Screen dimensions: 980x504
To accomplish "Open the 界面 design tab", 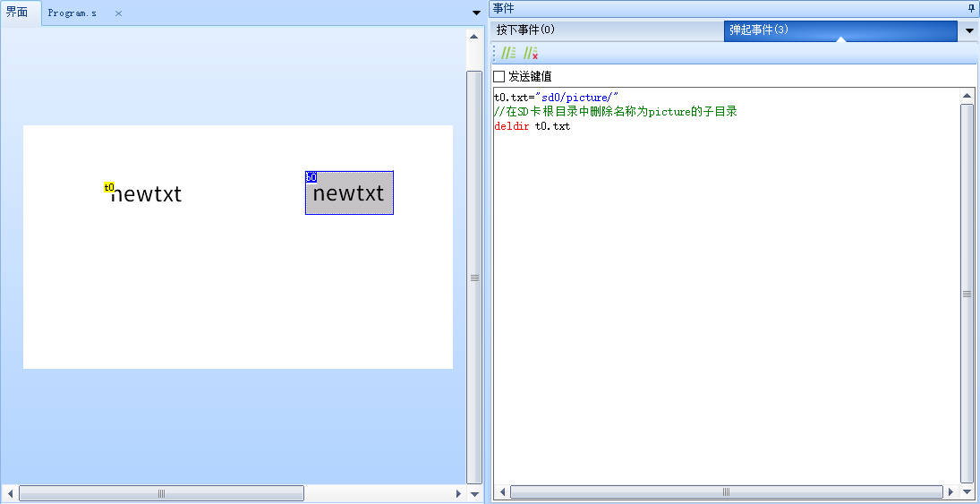I will (x=17, y=13).
